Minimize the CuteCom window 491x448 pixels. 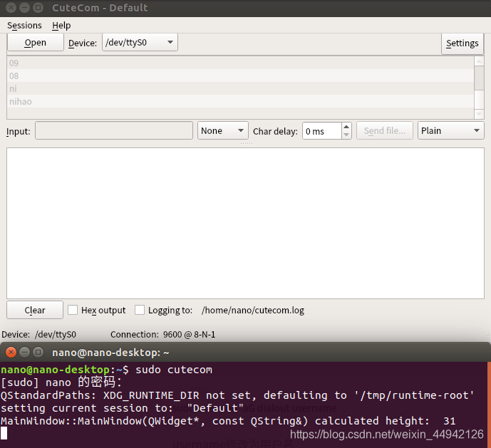(24, 7)
